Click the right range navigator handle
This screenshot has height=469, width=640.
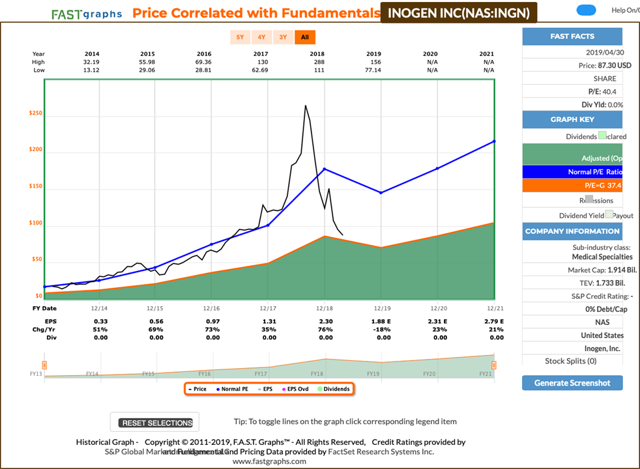[493, 365]
